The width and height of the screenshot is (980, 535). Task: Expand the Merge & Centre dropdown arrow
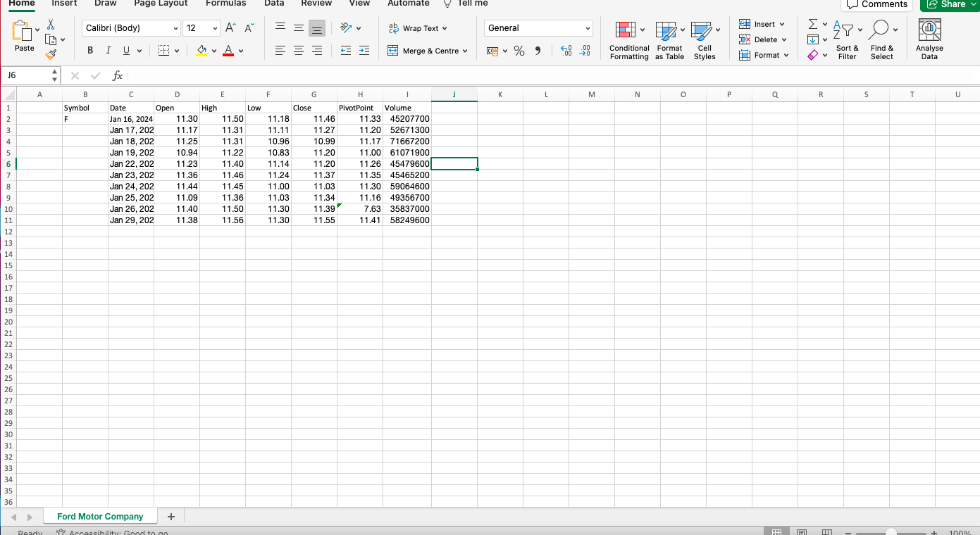[465, 51]
